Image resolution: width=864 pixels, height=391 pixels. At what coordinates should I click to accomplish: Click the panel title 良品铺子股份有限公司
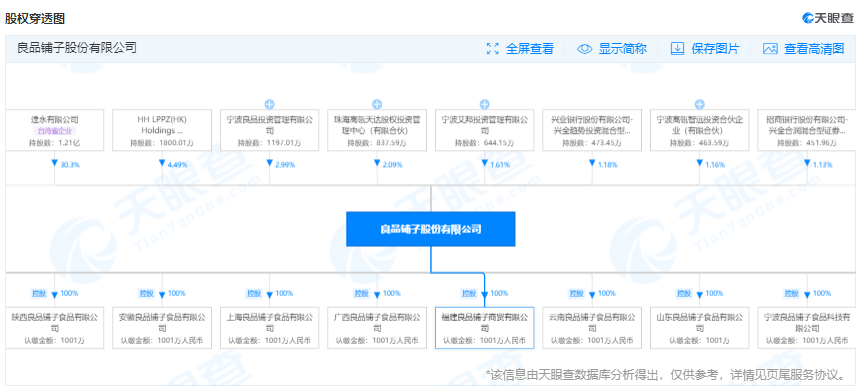pyautogui.click(x=77, y=48)
